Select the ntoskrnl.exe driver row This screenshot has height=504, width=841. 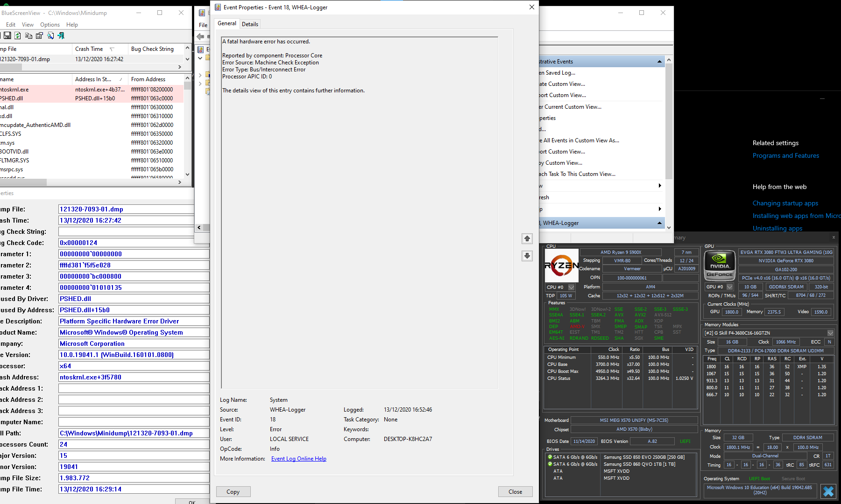(x=92, y=90)
